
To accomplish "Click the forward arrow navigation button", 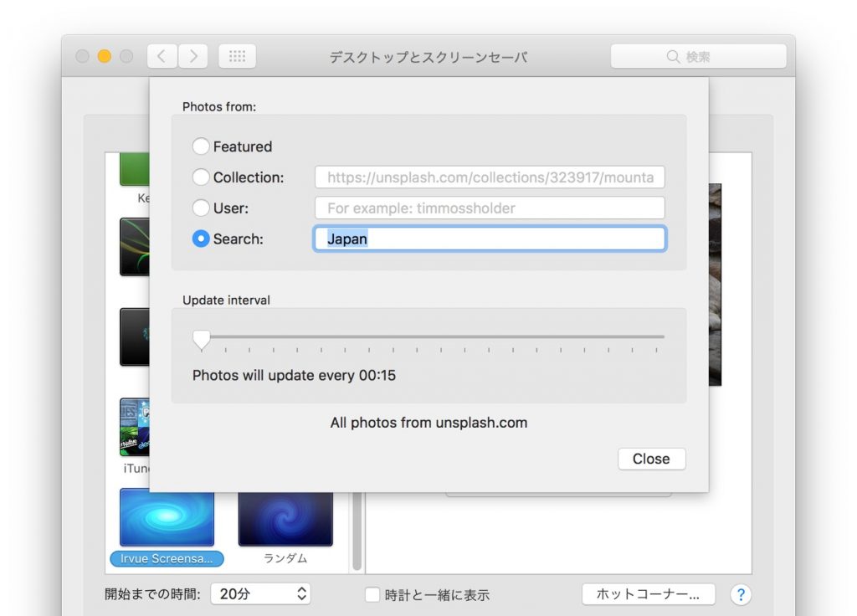I will click(x=193, y=56).
